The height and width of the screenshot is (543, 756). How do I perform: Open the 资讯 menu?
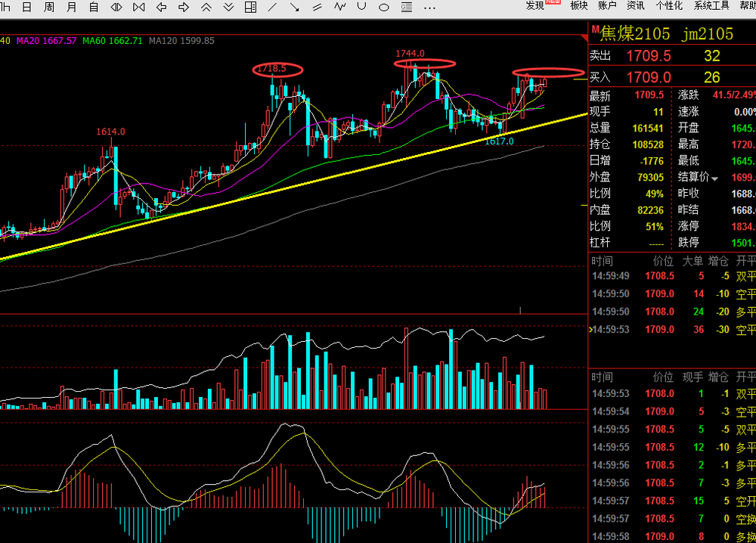(x=636, y=6)
